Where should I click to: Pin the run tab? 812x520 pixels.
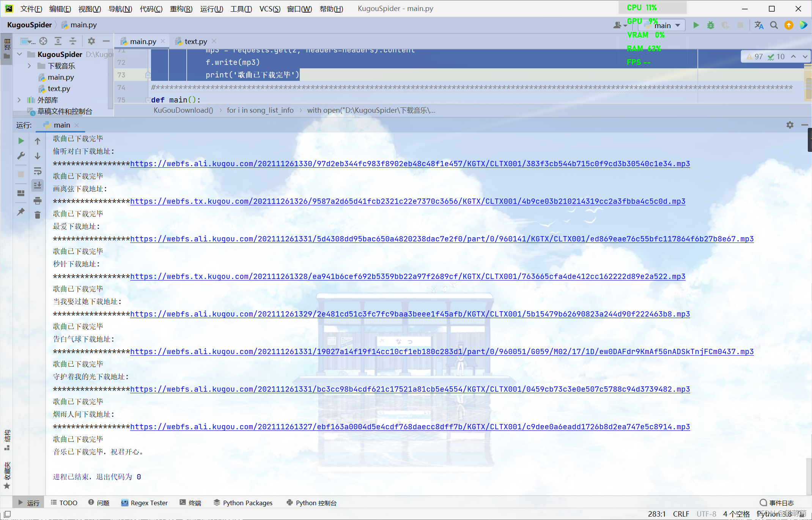click(21, 212)
